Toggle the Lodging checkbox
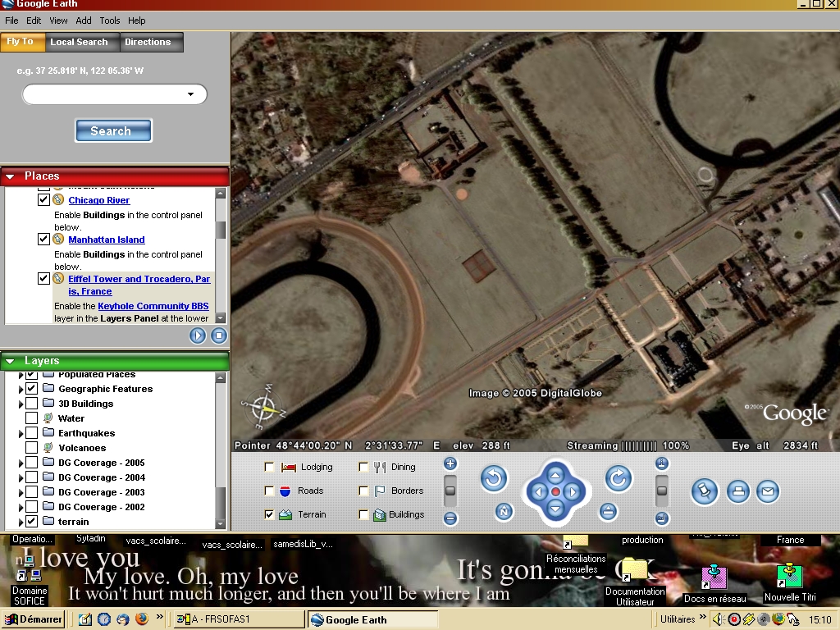Screen dimensions: 840x630 point(269,467)
